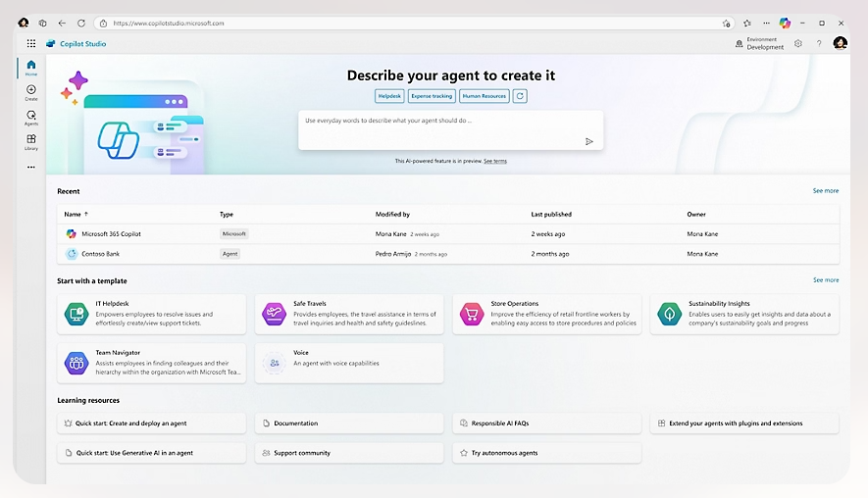
Task: Open the settings gear in header
Action: [x=797, y=43]
